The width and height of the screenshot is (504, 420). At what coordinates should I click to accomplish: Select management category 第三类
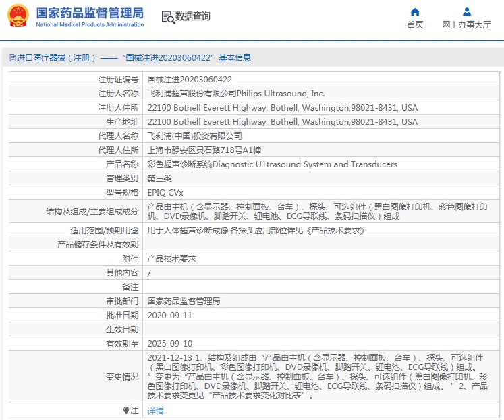pyautogui.click(x=159, y=178)
